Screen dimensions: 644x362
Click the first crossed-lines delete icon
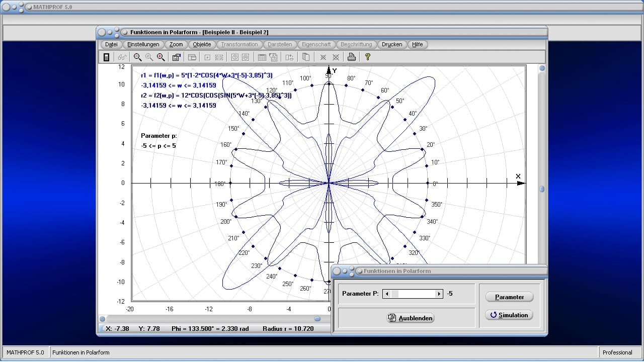[324, 57]
